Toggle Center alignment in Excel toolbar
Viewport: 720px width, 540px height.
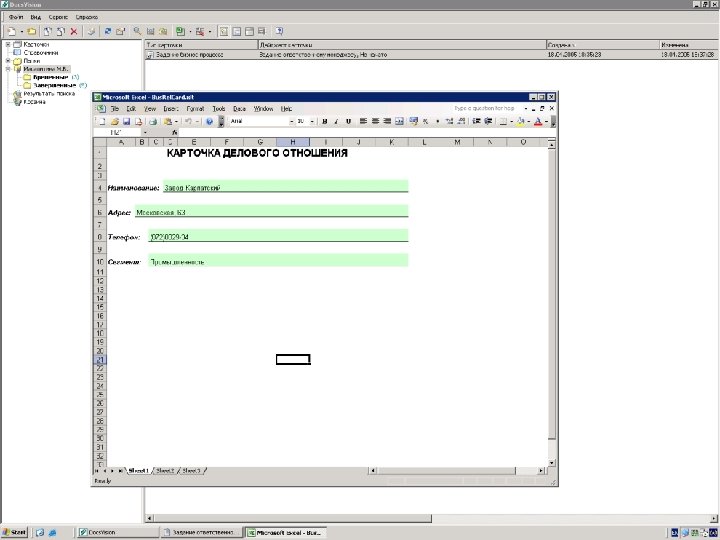pyautogui.click(x=375, y=121)
